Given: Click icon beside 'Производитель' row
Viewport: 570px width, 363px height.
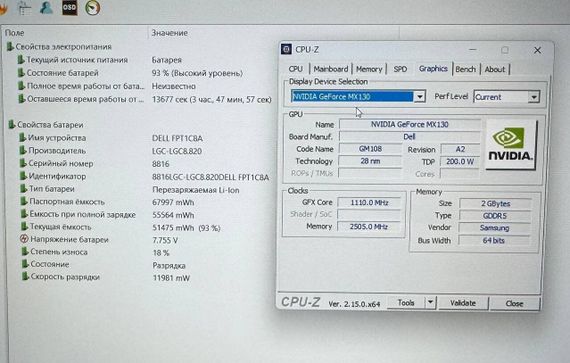Looking at the screenshot, I should tap(23, 150).
